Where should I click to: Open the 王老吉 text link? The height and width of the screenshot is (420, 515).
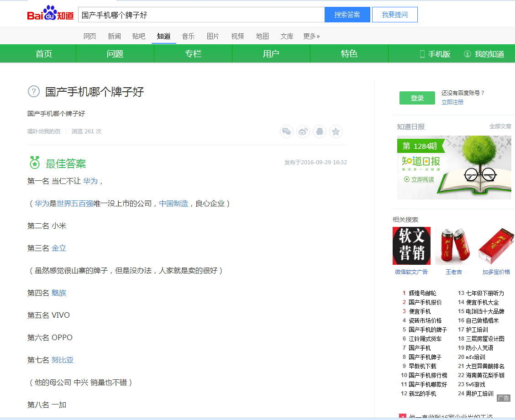[453, 272]
